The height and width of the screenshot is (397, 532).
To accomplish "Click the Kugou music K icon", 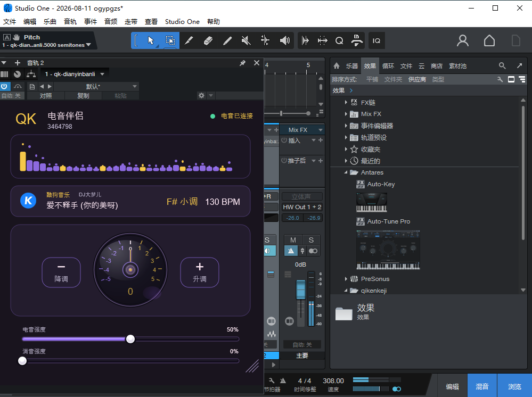I will tap(28, 201).
